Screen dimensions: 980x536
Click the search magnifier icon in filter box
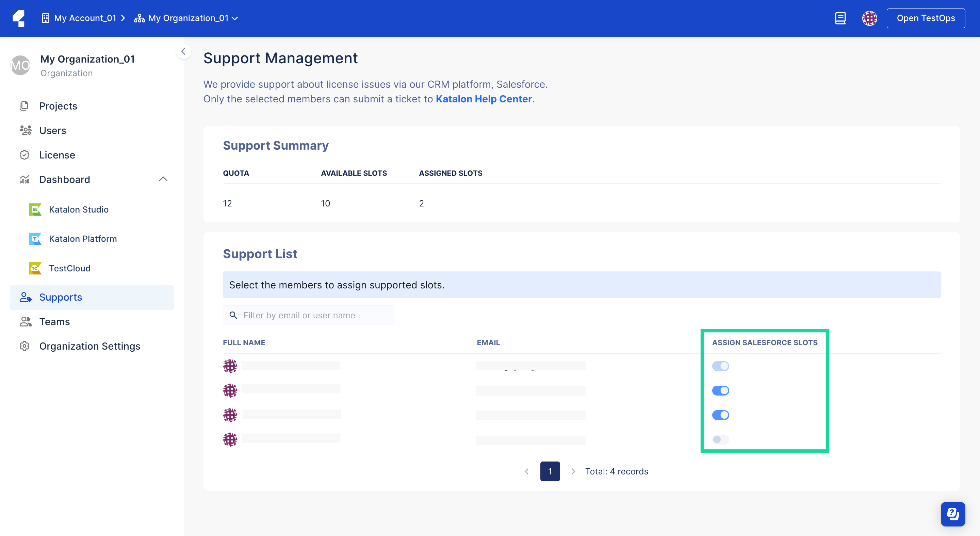[233, 315]
